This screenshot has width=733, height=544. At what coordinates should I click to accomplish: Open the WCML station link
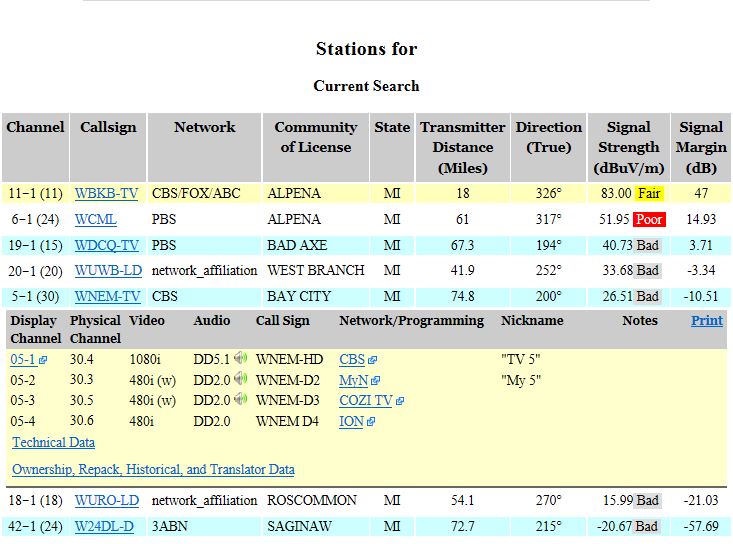[96, 219]
